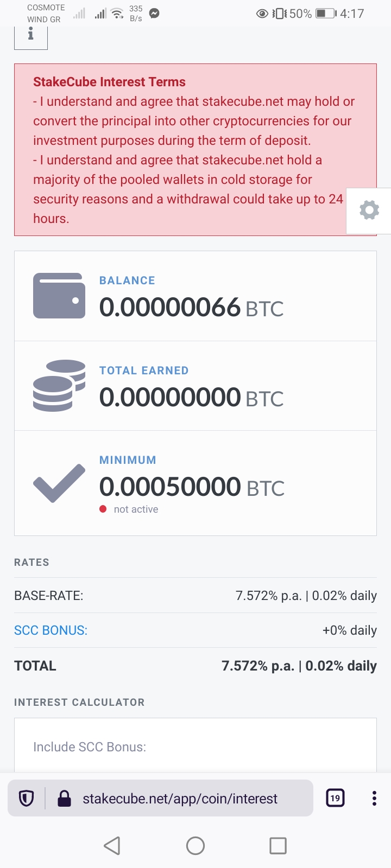Tap the Include SCC Bonus label

coord(90,747)
